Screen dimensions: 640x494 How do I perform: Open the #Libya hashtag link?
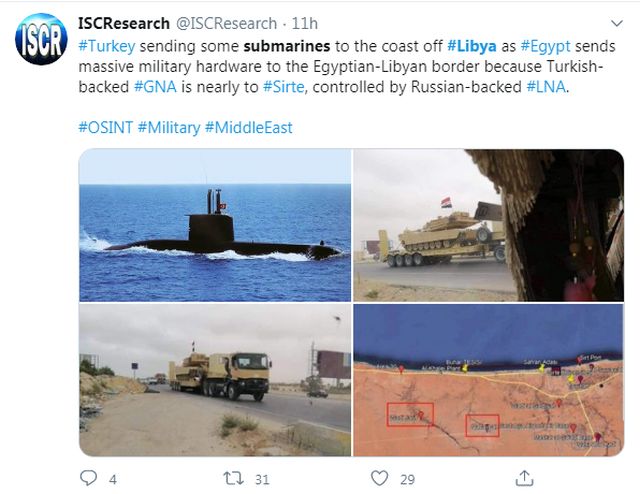coord(472,46)
